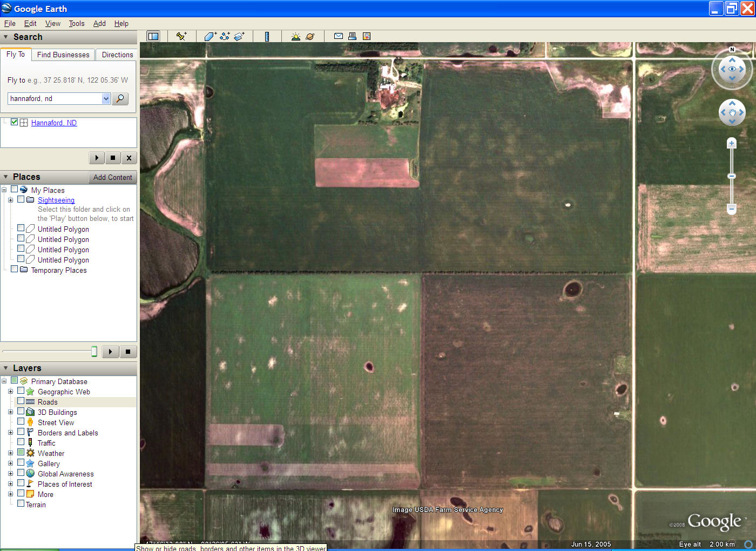756x551 pixels.
Task: Play the Places tour
Action: pyautogui.click(x=110, y=352)
